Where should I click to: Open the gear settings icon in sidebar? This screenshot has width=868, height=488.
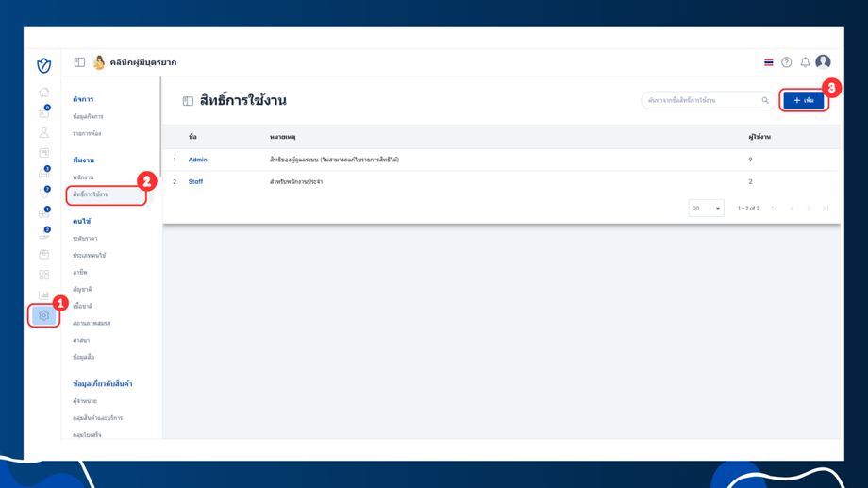(43, 315)
